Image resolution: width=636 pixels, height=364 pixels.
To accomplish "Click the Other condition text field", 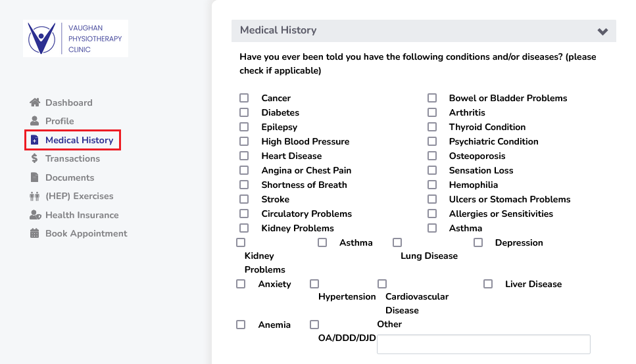I will pyautogui.click(x=483, y=344).
